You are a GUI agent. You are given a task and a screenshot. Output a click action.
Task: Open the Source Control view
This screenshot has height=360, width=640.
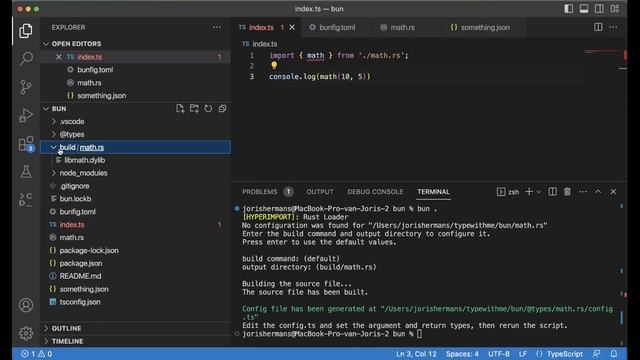26,87
